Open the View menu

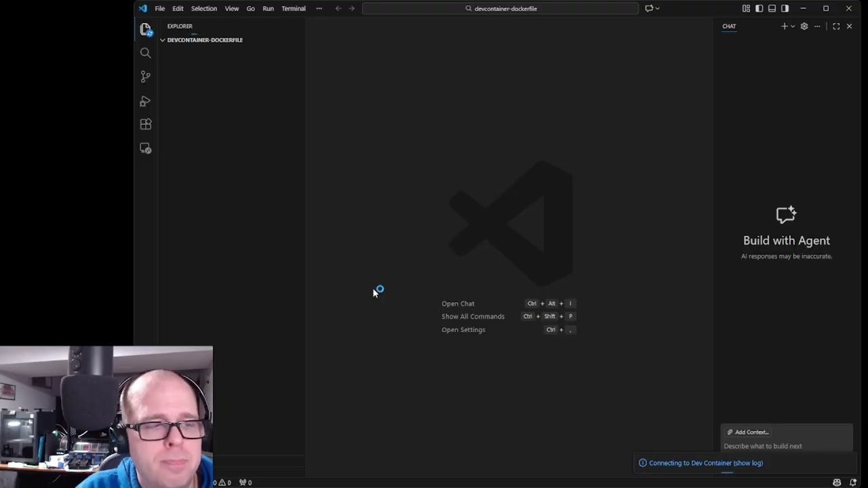click(x=232, y=8)
